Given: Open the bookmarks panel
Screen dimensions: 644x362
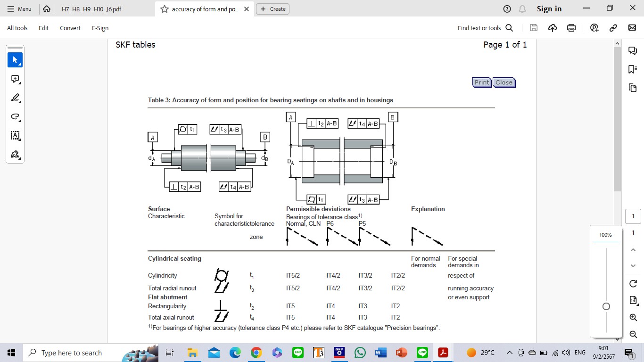Looking at the screenshot, I should point(633,69).
